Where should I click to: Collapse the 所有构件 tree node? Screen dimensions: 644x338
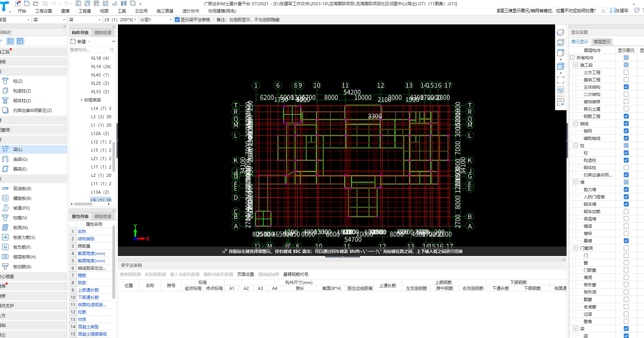[x=572, y=58]
